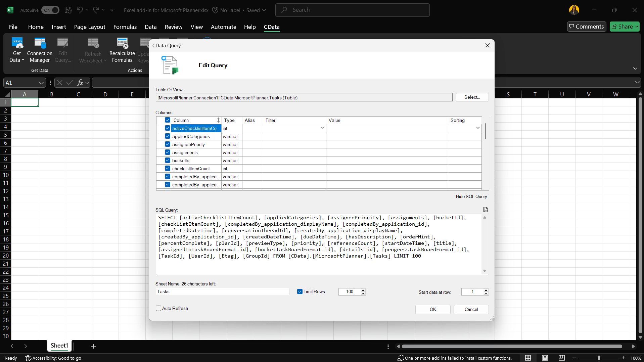Click the zoom slider handle in status bar
Image resolution: width=644 pixels, height=362 pixels.
point(599,358)
